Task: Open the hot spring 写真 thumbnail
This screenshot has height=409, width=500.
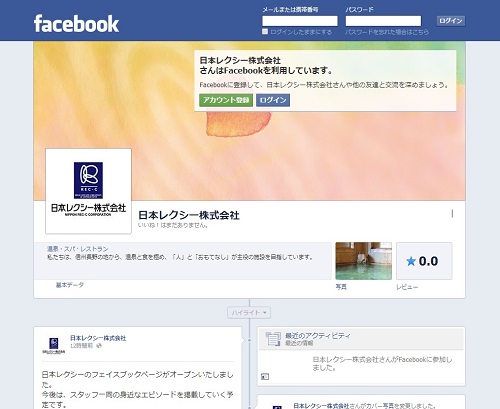Action: tap(363, 261)
